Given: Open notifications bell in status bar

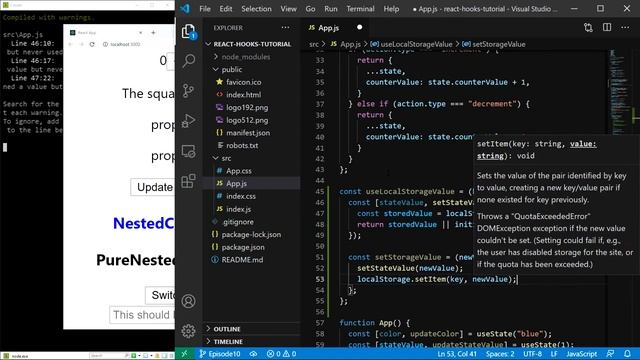Looking at the screenshot, I should [x=627, y=353].
